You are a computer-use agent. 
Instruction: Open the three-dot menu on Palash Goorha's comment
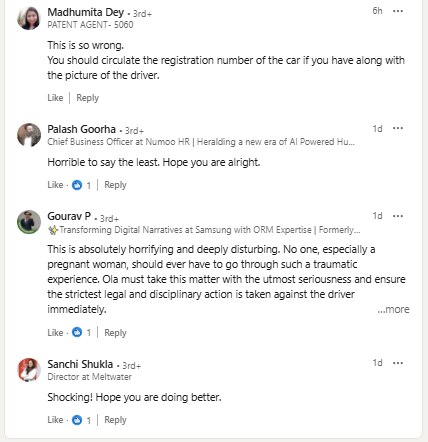(398, 128)
